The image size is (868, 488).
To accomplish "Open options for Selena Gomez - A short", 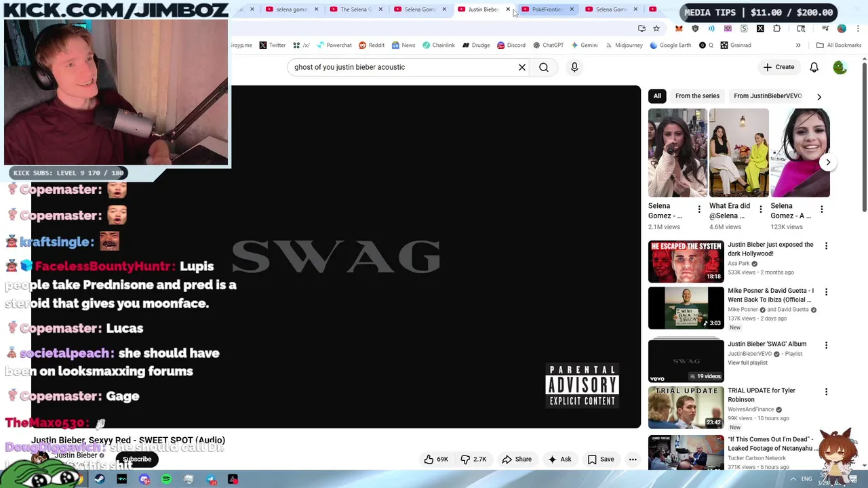I will coord(821,209).
